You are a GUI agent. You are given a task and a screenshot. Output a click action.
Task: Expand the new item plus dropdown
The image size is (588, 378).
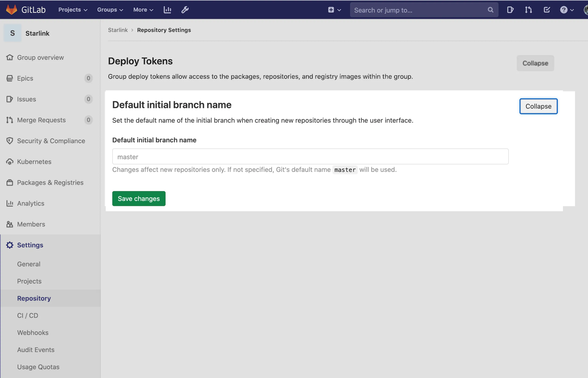(x=334, y=10)
